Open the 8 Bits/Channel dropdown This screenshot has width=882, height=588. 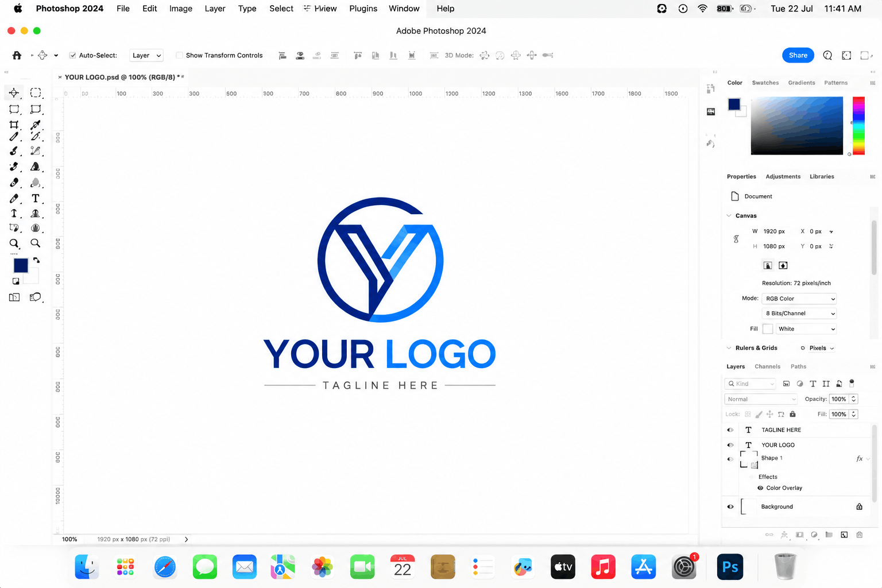(x=799, y=314)
